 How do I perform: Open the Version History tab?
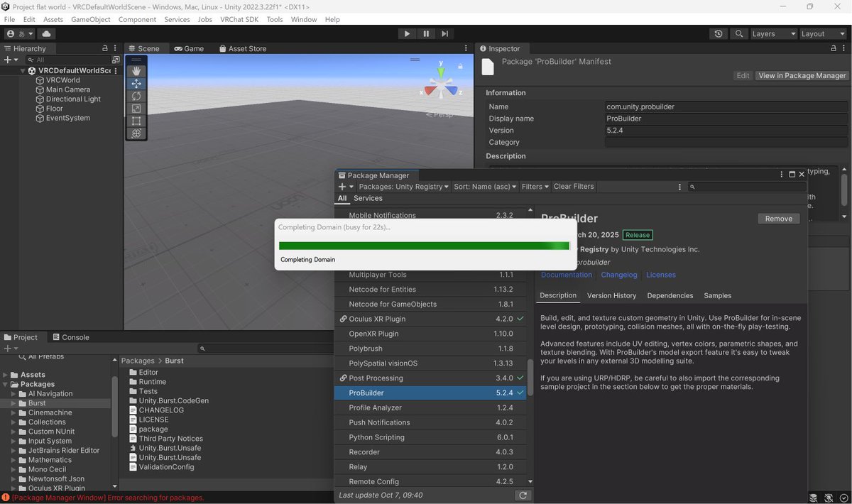(x=611, y=295)
